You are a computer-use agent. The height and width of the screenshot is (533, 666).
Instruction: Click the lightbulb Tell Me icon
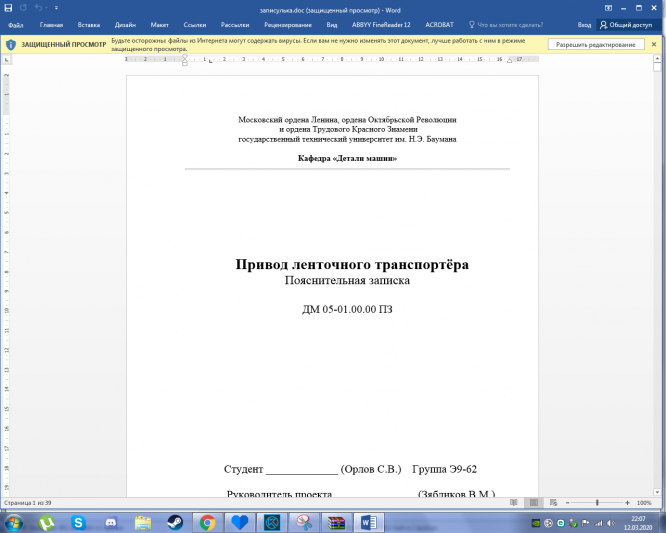coord(471,25)
